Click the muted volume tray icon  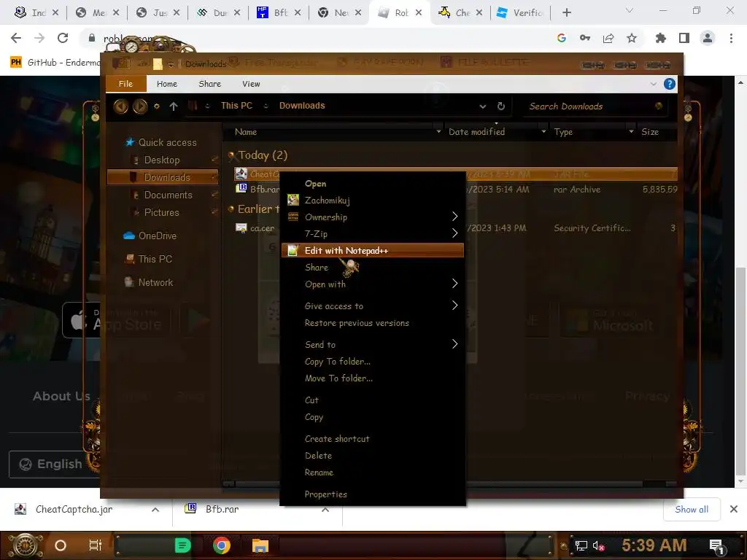coord(598,545)
